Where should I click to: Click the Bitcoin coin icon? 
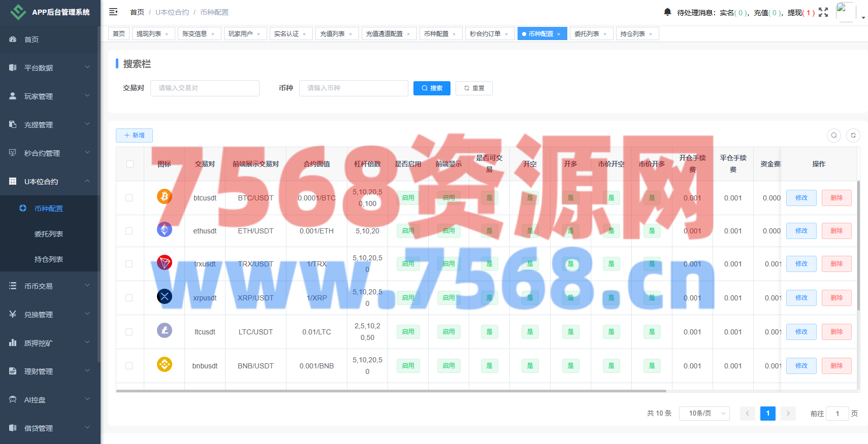[164, 196]
